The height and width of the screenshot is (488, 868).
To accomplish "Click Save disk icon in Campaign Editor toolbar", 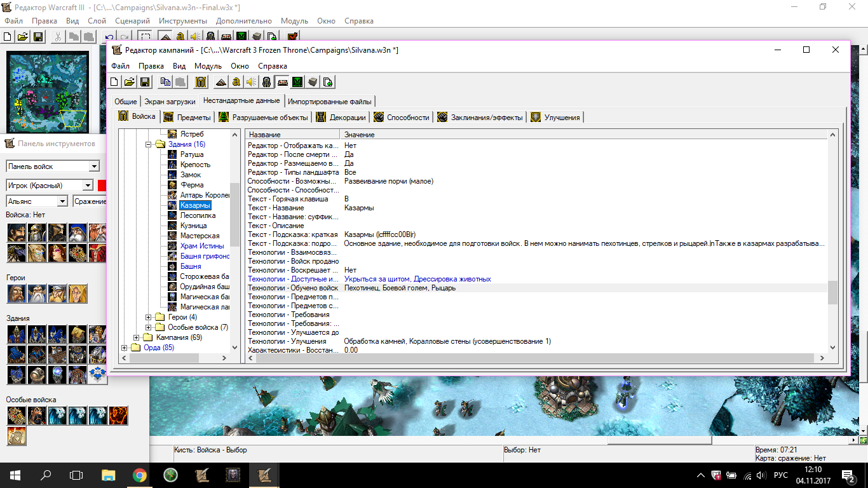I will click(144, 82).
